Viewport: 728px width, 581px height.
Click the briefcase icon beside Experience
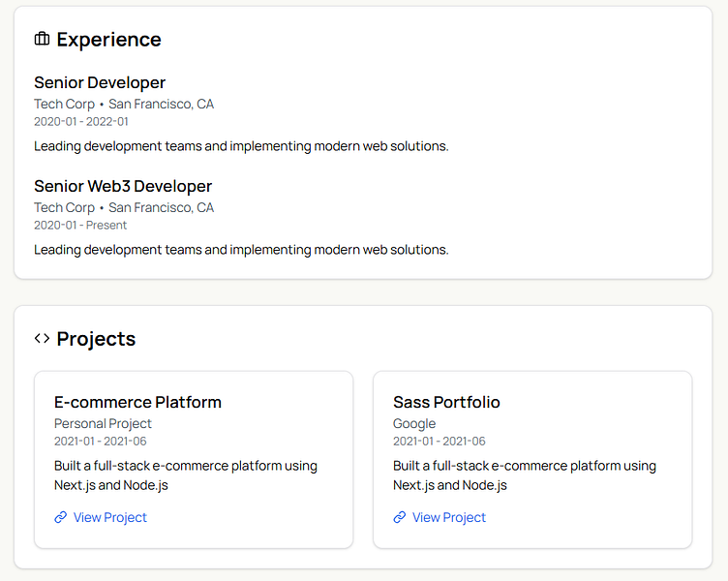[42, 40]
